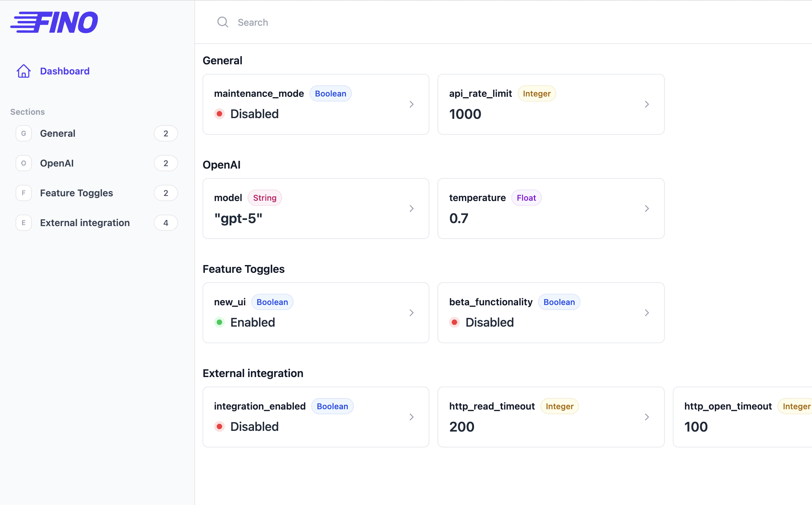
Task: Open the http_read_timeout chevron arrow
Action: (x=647, y=417)
